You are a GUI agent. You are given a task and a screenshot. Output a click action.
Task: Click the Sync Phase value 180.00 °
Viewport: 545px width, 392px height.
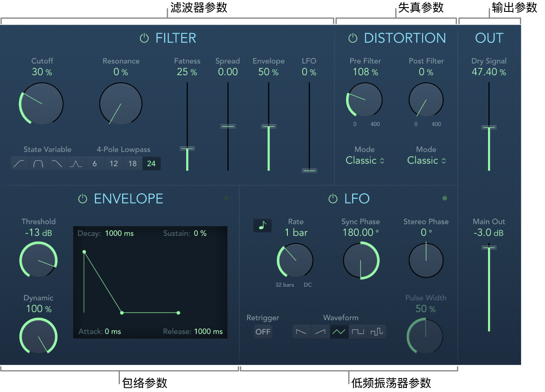361,232
